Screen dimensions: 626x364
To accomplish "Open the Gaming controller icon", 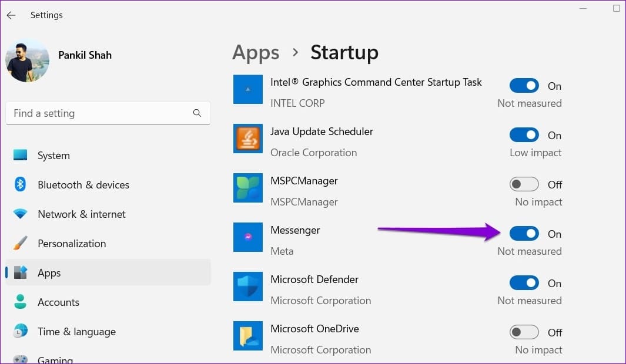I will [21, 359].
